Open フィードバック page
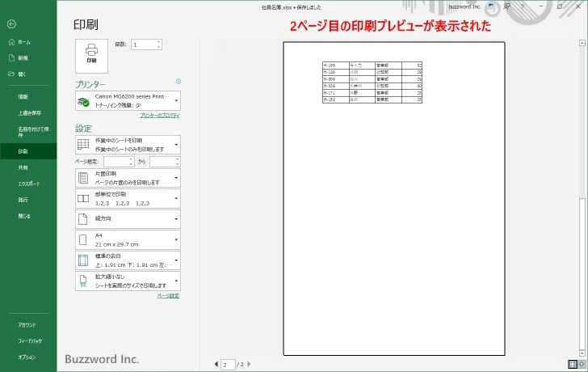 [x=28, y=341]
